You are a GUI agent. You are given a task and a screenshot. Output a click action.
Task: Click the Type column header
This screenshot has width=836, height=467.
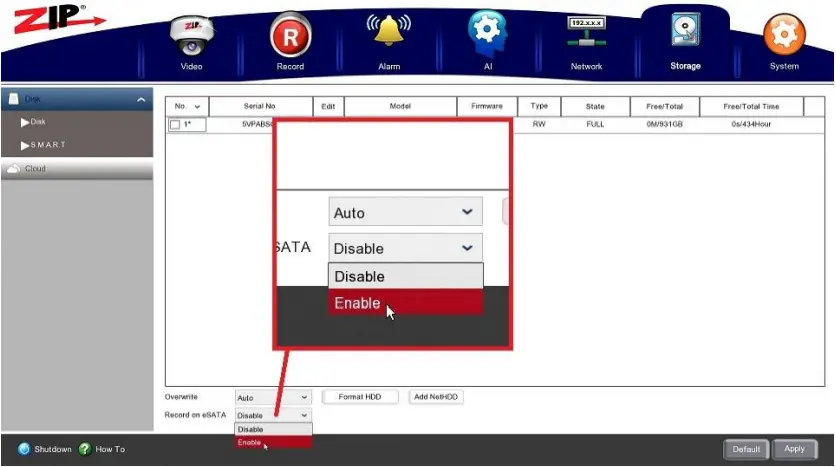pyautogui.click(x=539, y=106)
